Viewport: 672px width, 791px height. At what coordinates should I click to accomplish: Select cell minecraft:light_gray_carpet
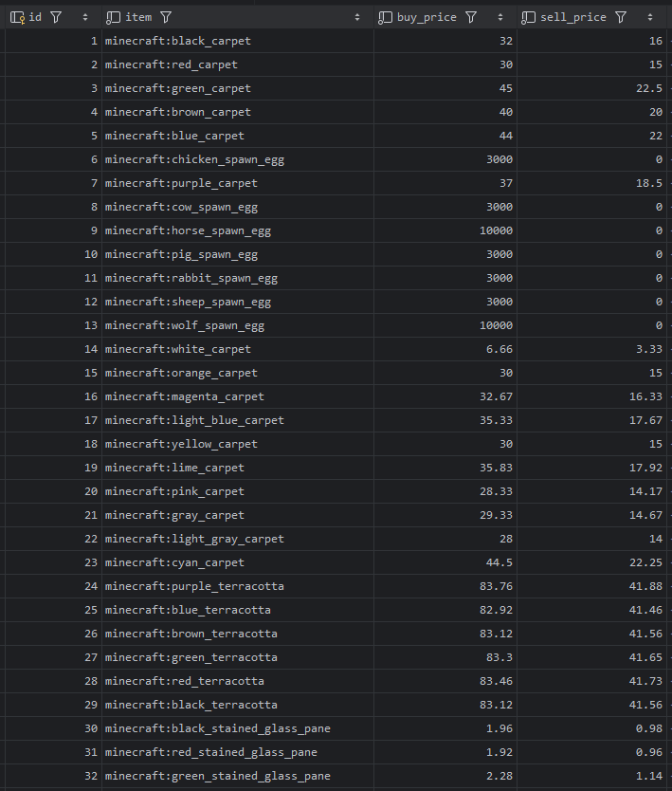[238, 539]
